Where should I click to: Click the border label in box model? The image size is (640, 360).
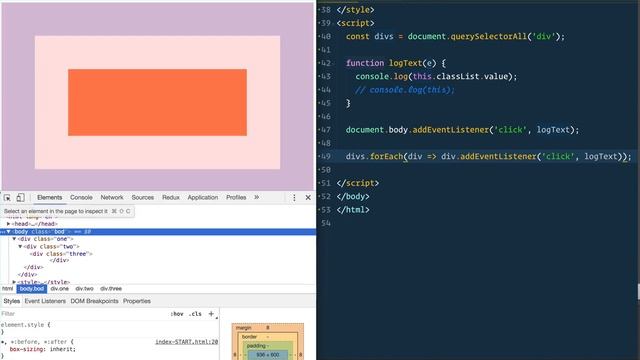click(249, 337)
